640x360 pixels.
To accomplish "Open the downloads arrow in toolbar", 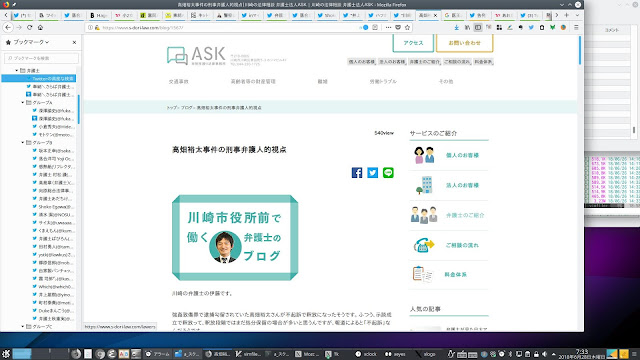I will (x=456, y=27).
